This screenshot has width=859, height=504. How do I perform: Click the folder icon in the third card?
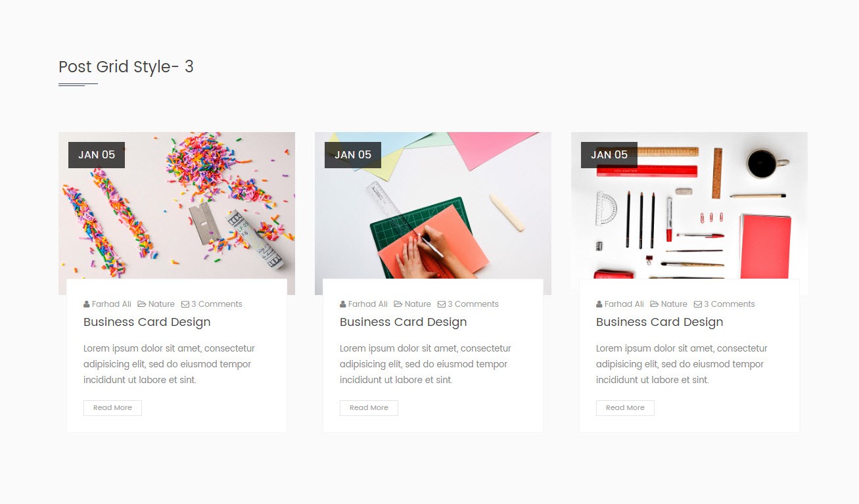tap(655, 304)
